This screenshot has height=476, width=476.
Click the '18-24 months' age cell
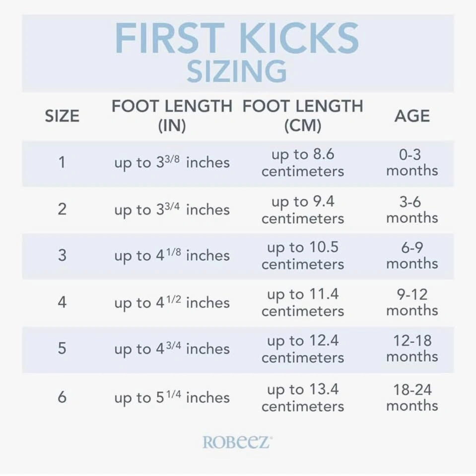[412, 398]
